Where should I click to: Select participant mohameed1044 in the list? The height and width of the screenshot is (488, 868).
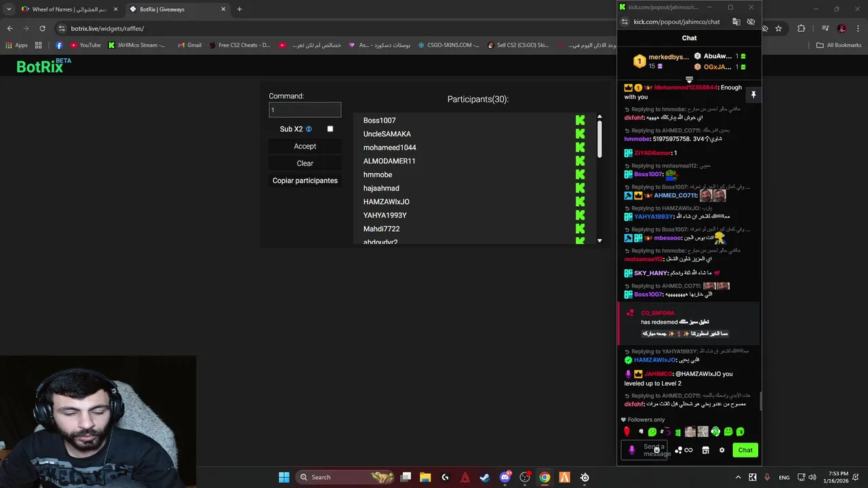pos(390,148)
